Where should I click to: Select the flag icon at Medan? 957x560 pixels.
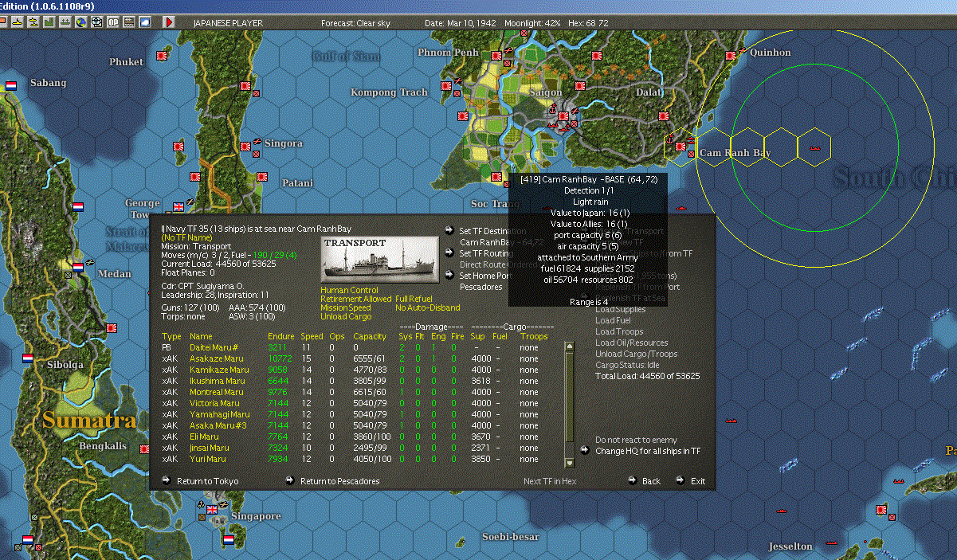[x=78, y=267]
